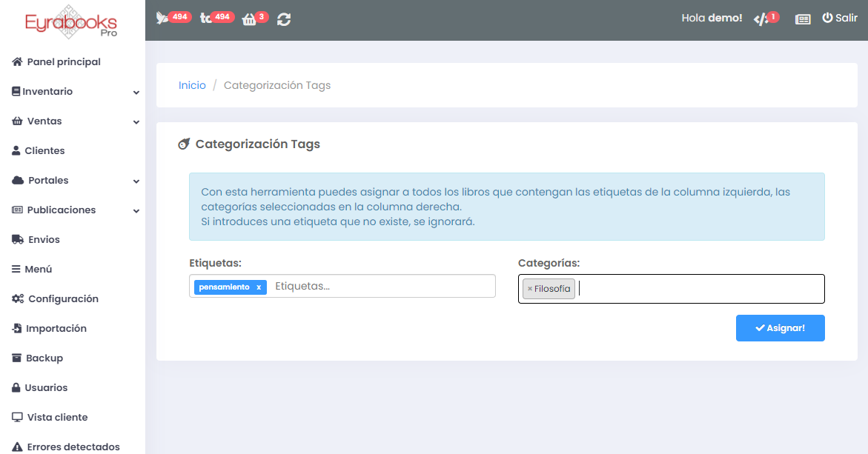868x454 pixels.
Task: Click the 'tc' icon with 494 badge
Action: click(206, 19)
